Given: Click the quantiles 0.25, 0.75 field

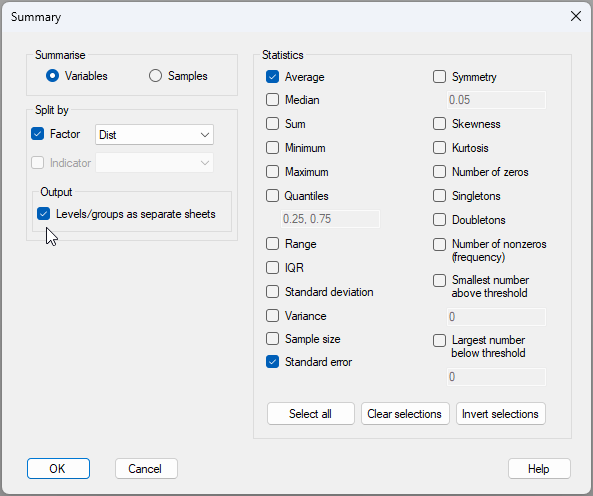Looking at the screenshot, I should (x=330, y=219).
